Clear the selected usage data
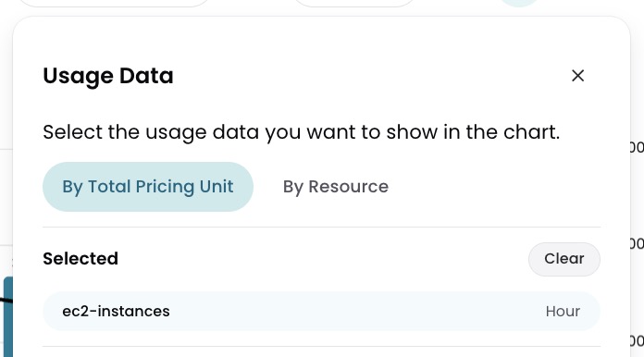Image resolution: width=644 pixels, height=357 pixels. click(x=563, y=259)
